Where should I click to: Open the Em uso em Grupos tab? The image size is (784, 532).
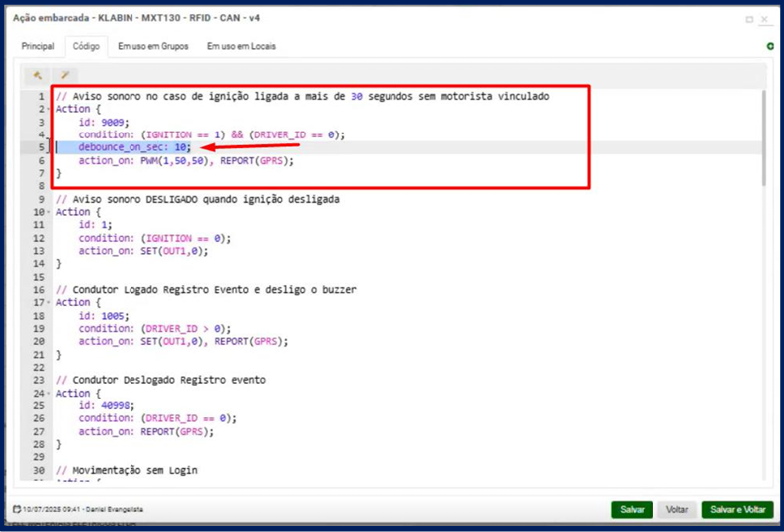click(x=152, y=46)
